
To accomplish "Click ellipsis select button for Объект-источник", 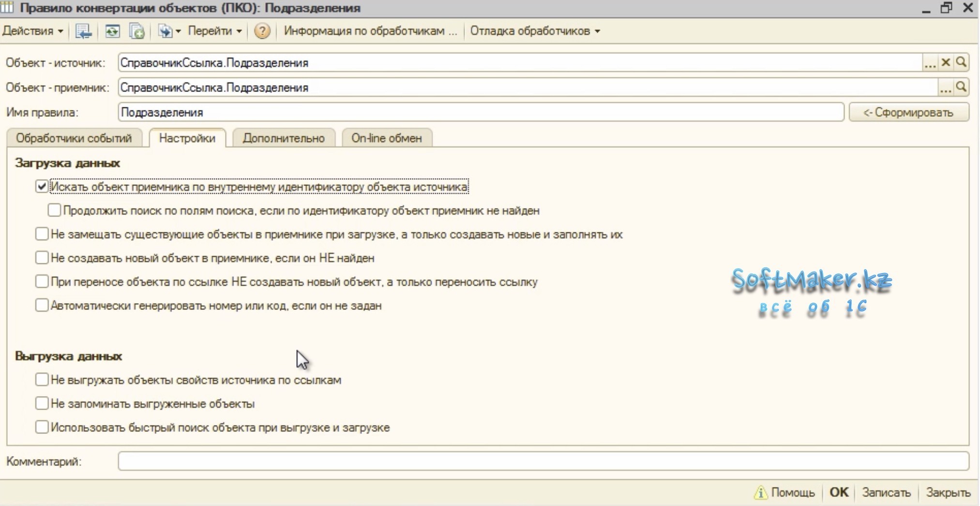I will [930, 63].
